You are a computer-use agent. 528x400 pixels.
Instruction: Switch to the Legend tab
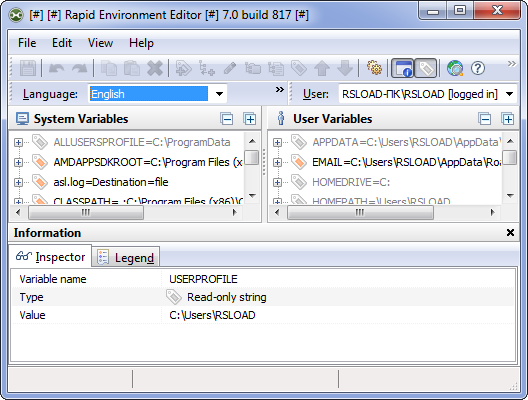click(x=126, y=258)
